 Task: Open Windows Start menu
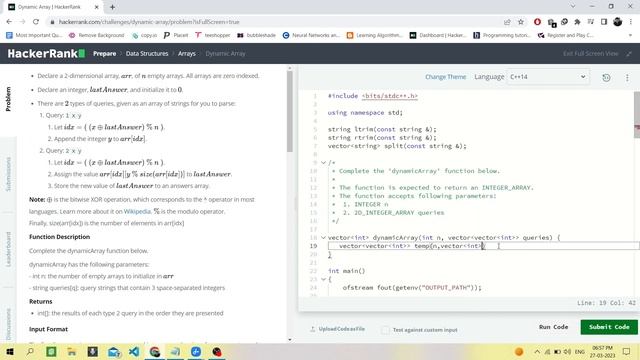point(9,351)
